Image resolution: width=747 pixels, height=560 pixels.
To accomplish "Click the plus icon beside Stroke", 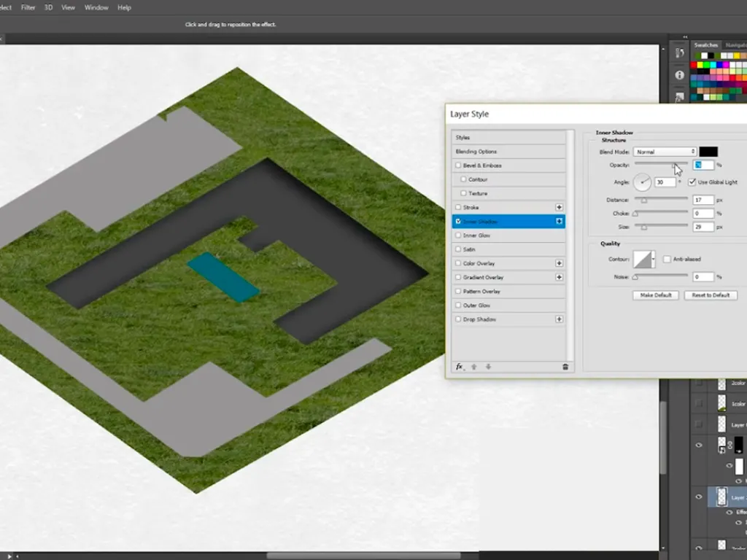I will tap(560, 207).
